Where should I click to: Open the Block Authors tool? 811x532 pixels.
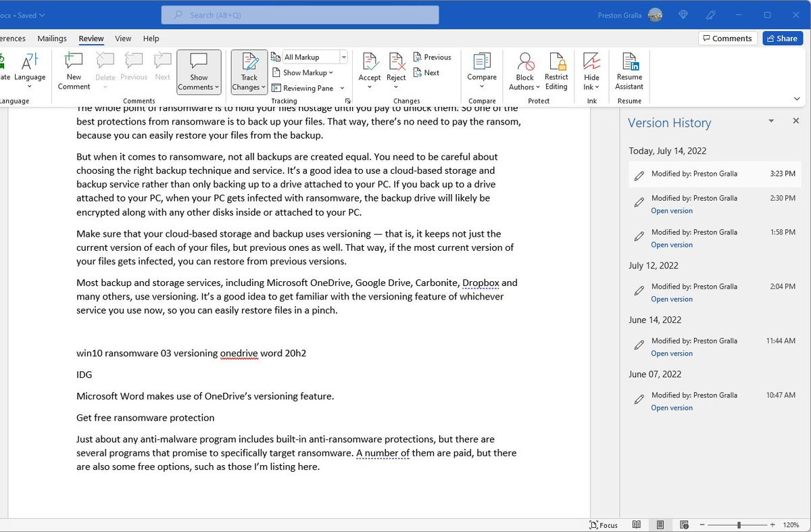coord(524,72)
